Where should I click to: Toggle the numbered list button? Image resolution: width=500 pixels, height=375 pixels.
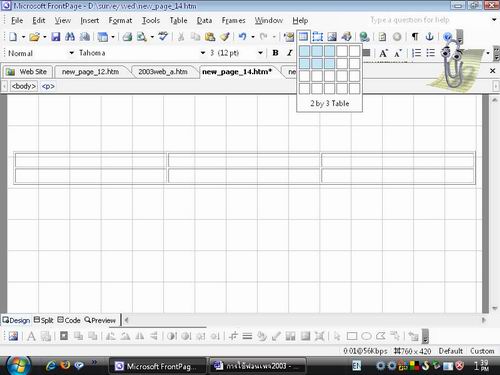[x=416, y=53]
